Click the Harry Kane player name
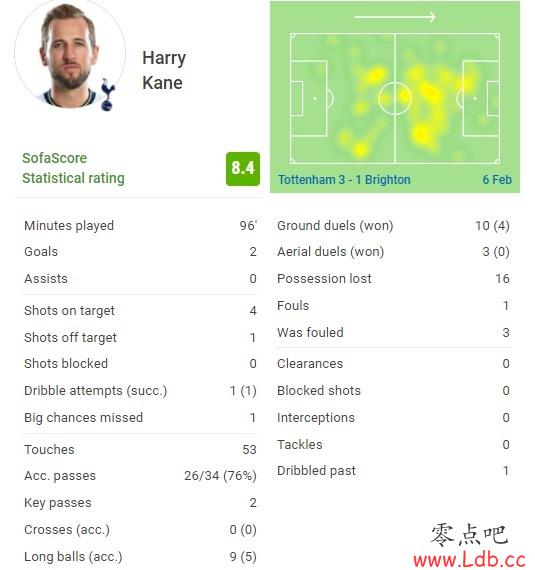The height and width of the screenshot is (570, 535). click(x=164, y=70)
